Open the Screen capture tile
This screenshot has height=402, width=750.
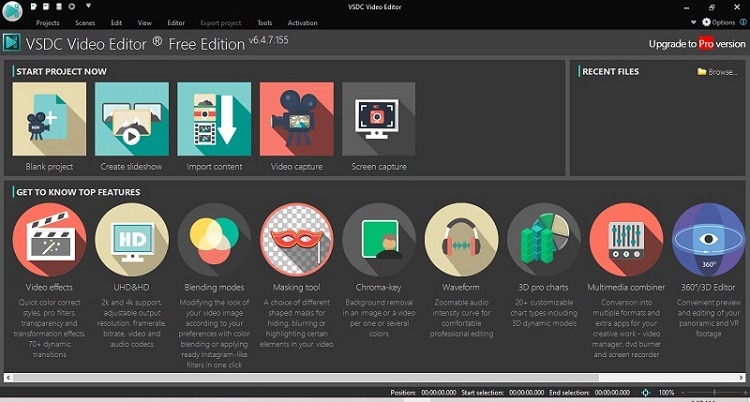click(379, 119)
